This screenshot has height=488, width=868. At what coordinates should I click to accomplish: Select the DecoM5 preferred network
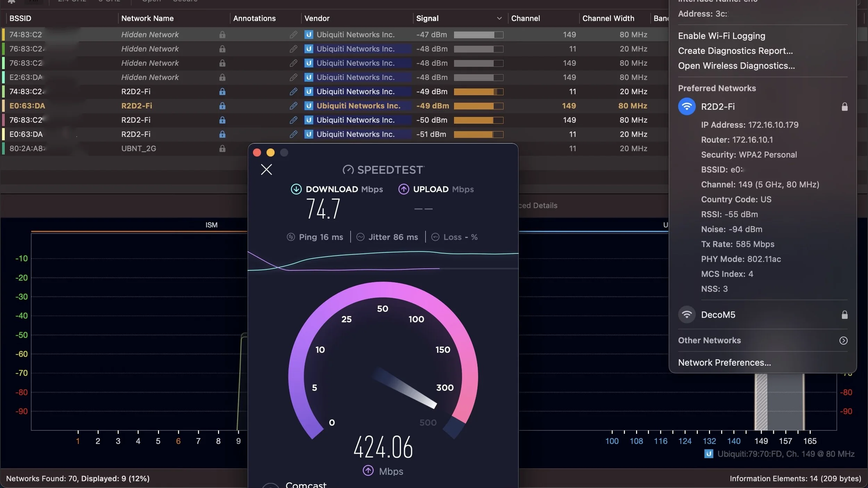718,315
